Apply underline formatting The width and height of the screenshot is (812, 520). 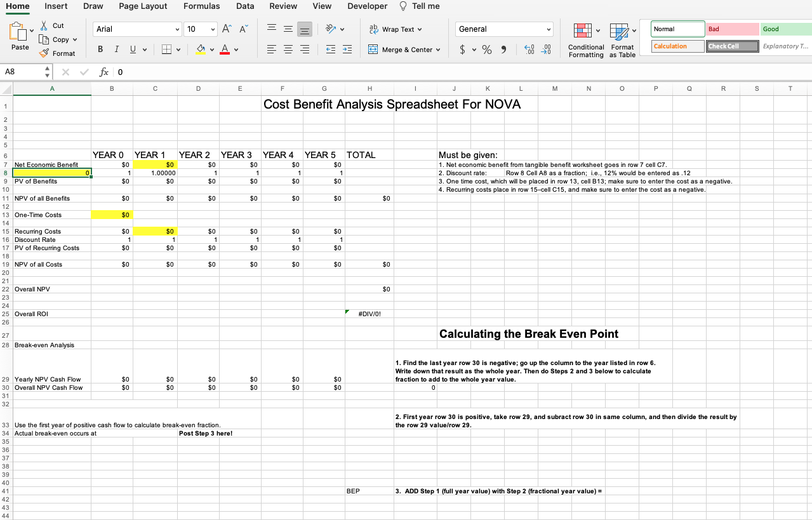coord(133,50)
